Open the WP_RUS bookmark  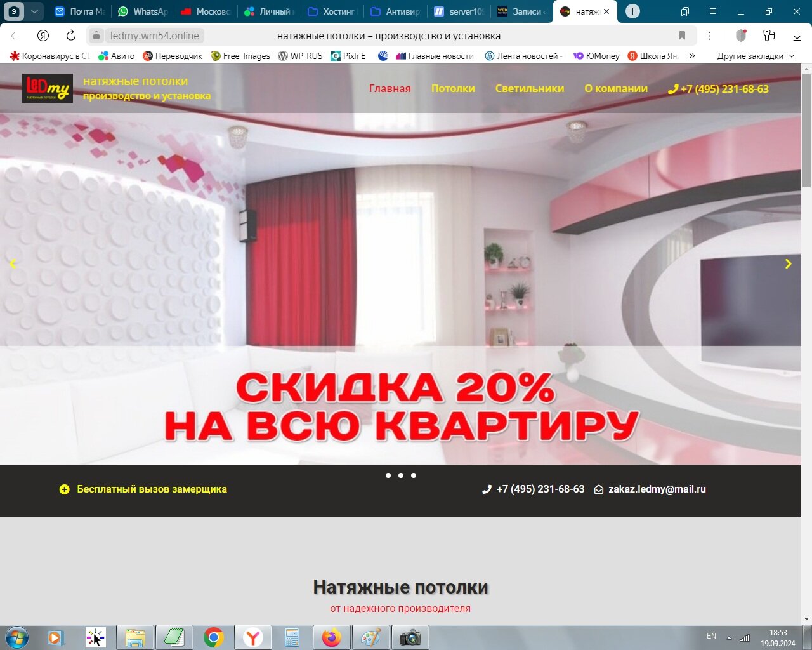pos(300,56)
